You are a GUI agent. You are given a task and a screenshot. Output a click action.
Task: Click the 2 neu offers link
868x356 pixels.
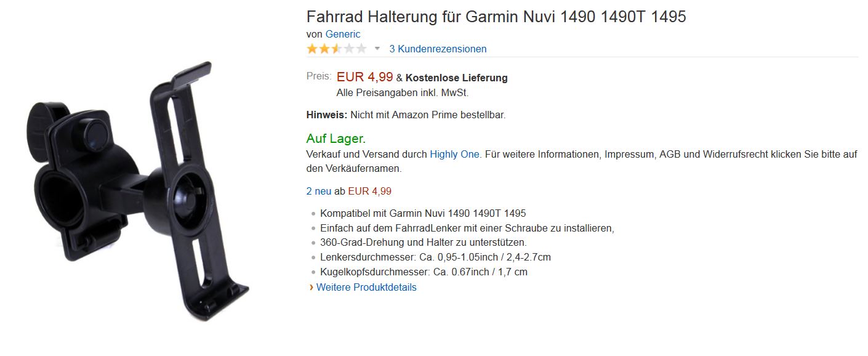[319, 191]
